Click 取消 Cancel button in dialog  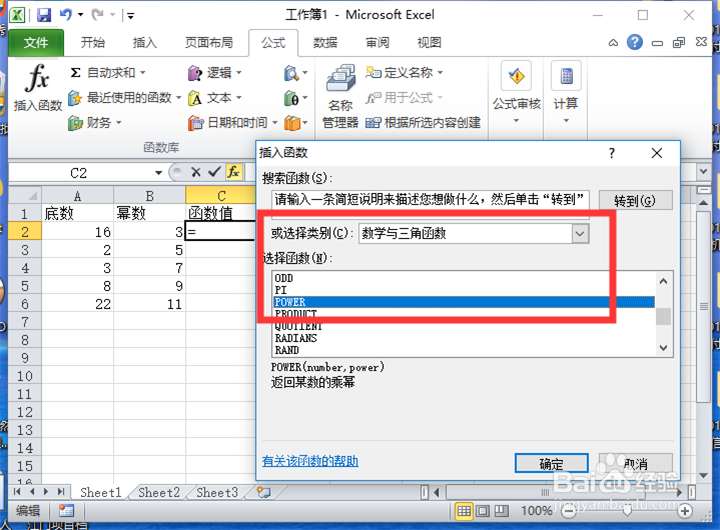click(x=636, y=463)
